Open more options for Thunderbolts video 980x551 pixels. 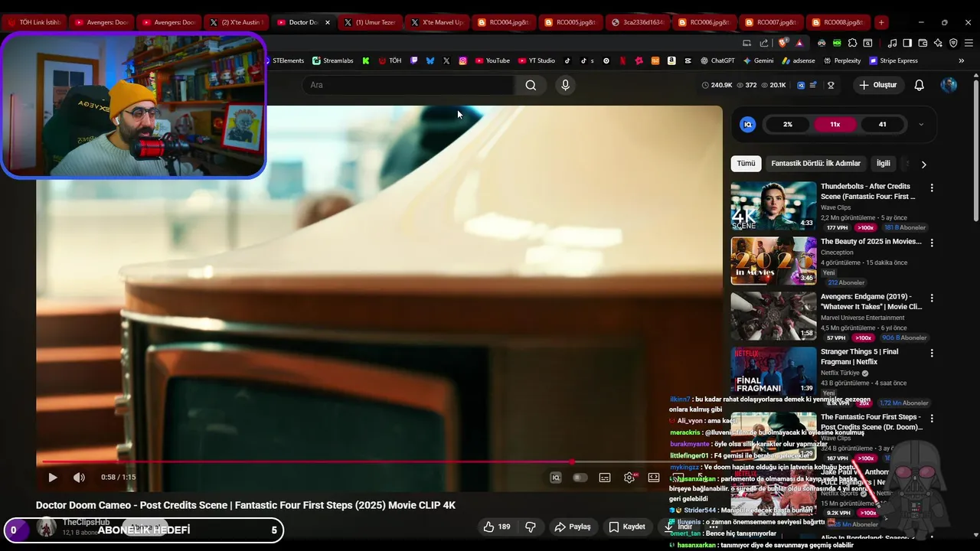point(932,187)
